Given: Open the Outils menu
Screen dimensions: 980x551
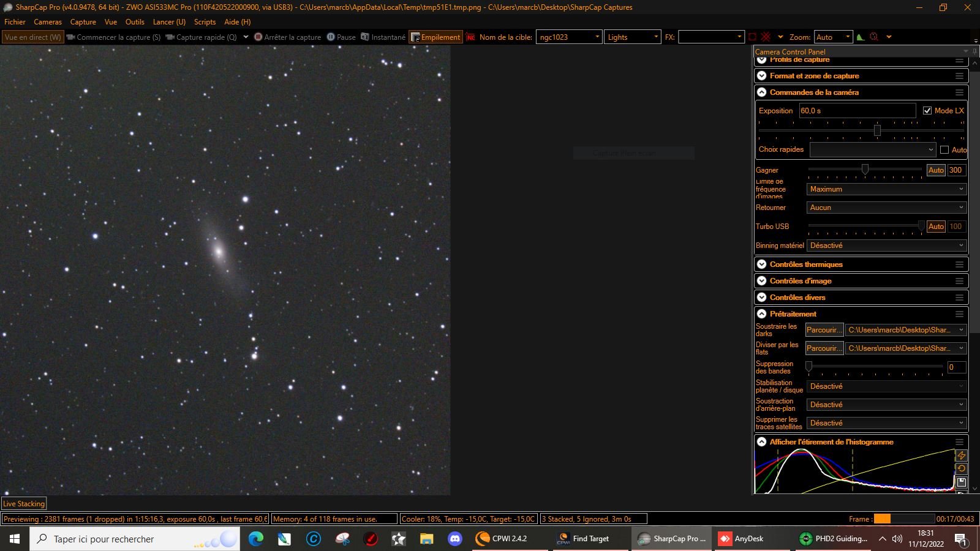Looking at the screenshot, I should point(135,22).
